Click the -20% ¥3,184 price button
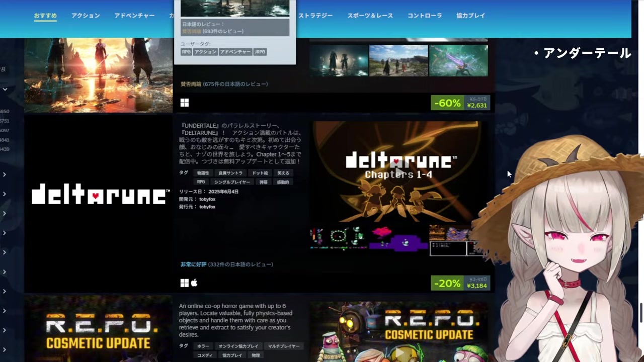This screenshot has width=644, height=362. click(x=460, y=283)
